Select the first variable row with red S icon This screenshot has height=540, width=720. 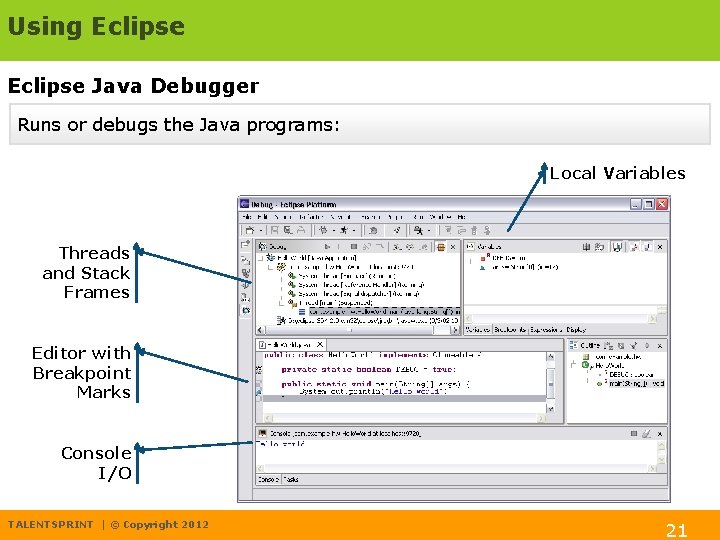coord(503,258)
